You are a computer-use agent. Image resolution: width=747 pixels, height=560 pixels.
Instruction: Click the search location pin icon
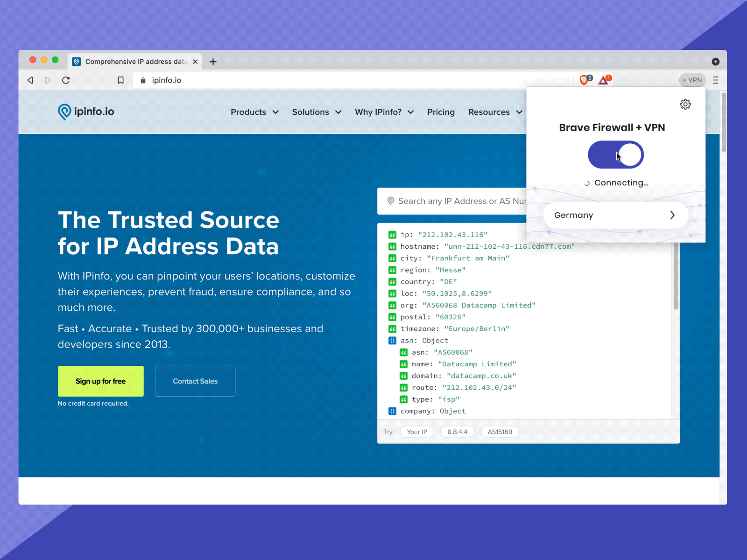(x=391, y=201)
